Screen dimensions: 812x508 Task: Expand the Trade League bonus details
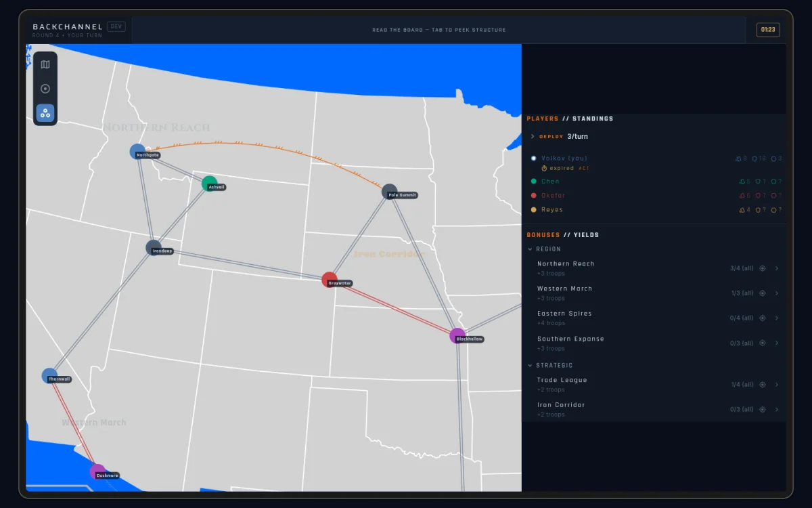tap(777, 385)
